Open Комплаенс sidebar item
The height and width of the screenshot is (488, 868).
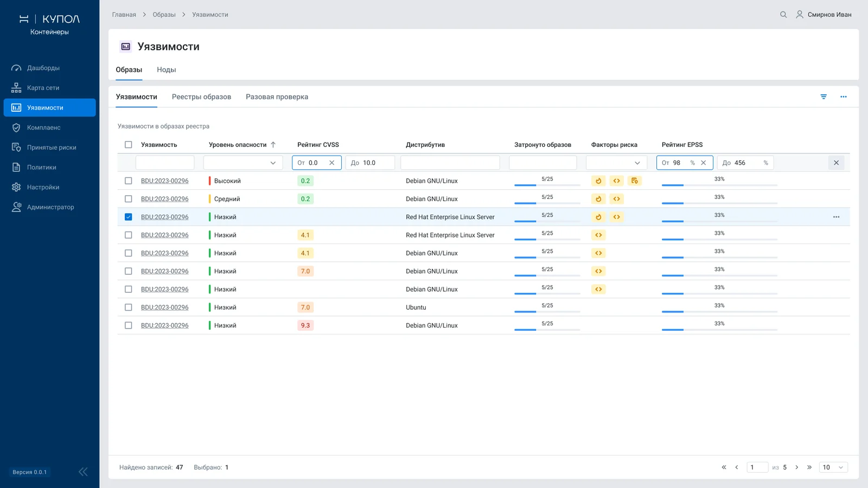[50, 127]
